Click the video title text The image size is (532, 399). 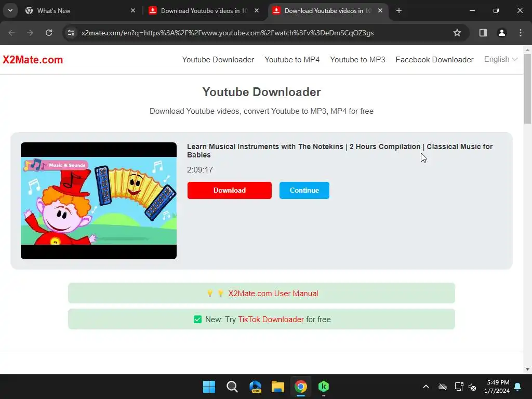(340, 151)
